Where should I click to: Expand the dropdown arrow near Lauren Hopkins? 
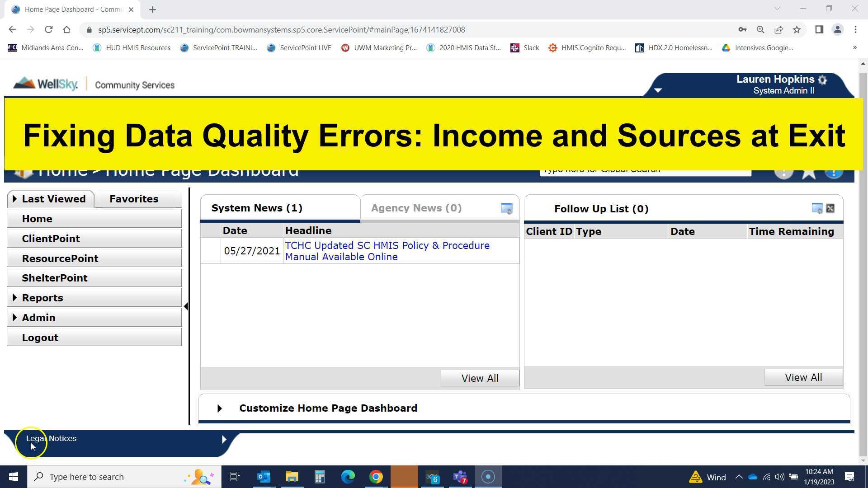658,90
